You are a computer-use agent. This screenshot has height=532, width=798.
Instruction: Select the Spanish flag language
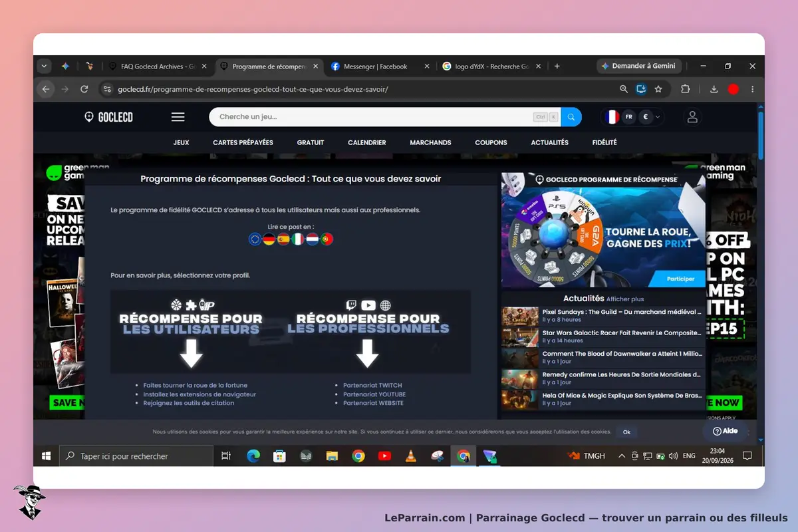point(283,239)
